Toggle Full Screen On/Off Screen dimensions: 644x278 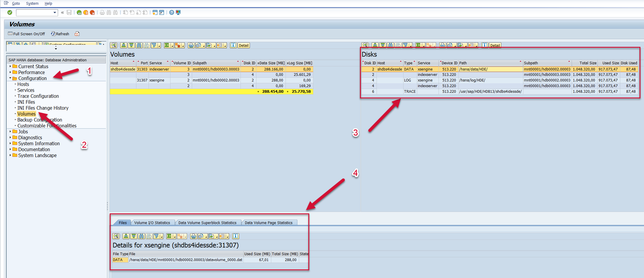point(26,34)
